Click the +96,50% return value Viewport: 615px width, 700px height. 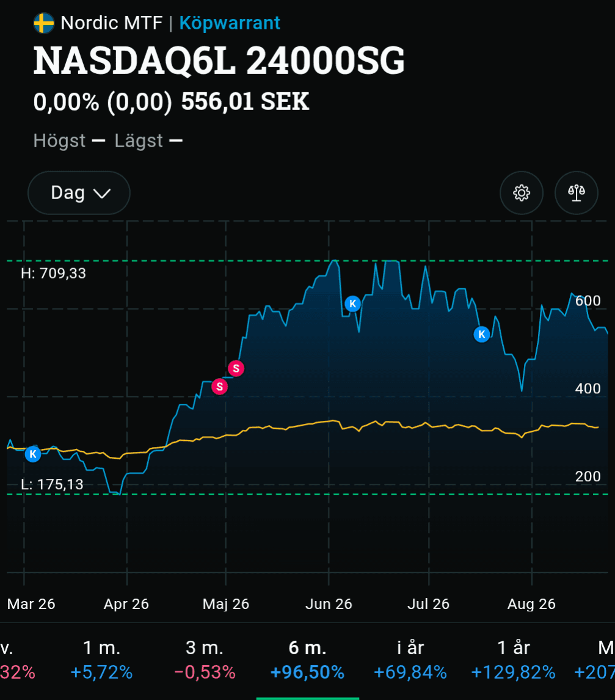[x=307, y=673]
